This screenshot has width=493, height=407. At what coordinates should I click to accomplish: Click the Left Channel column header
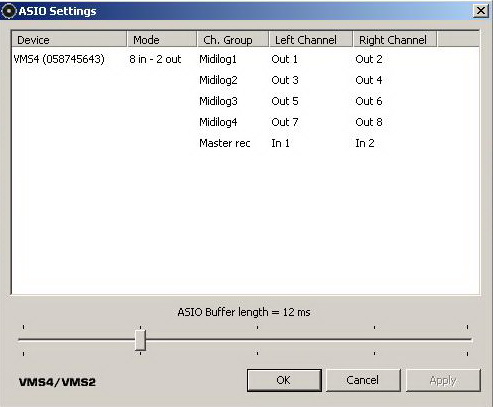(311, 40)
